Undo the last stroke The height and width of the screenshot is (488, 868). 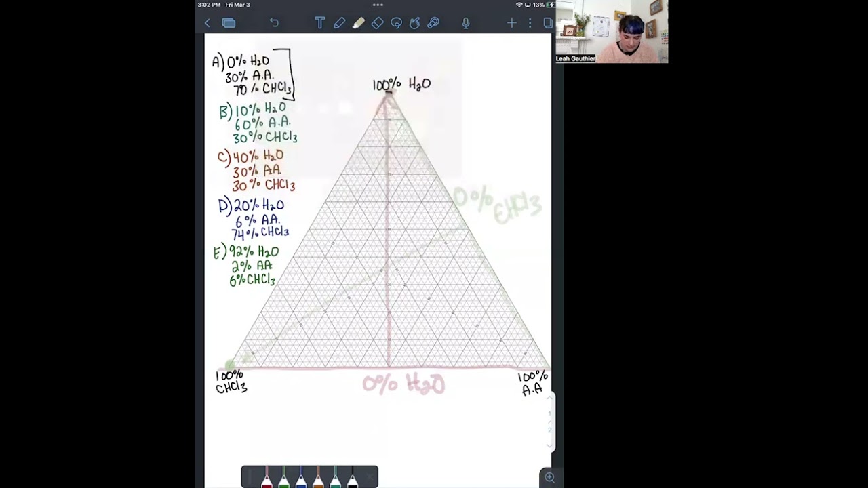pyautogui.click(x=274, y=23)
